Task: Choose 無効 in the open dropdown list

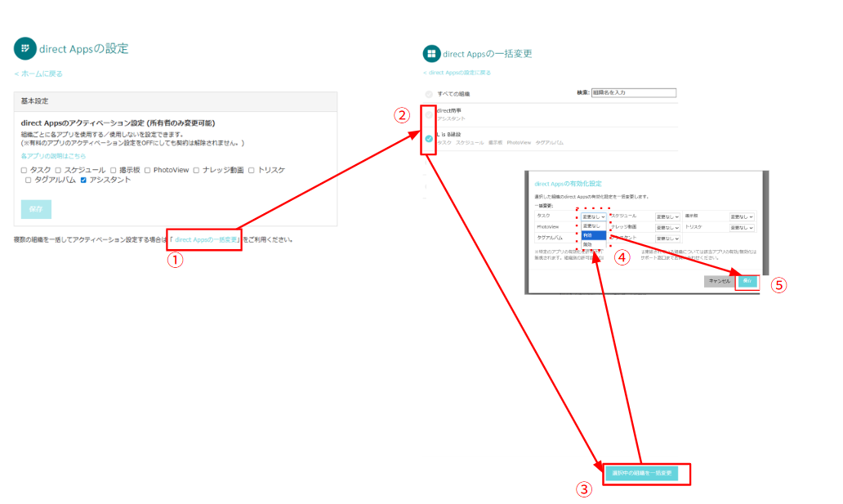Action: coord(594,244)
